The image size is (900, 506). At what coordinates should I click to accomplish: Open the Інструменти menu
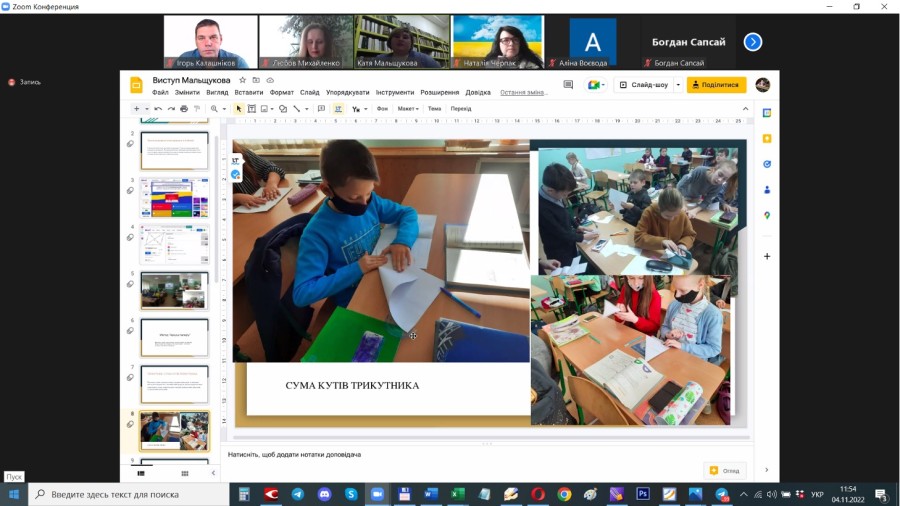click(x=394, y=92)
